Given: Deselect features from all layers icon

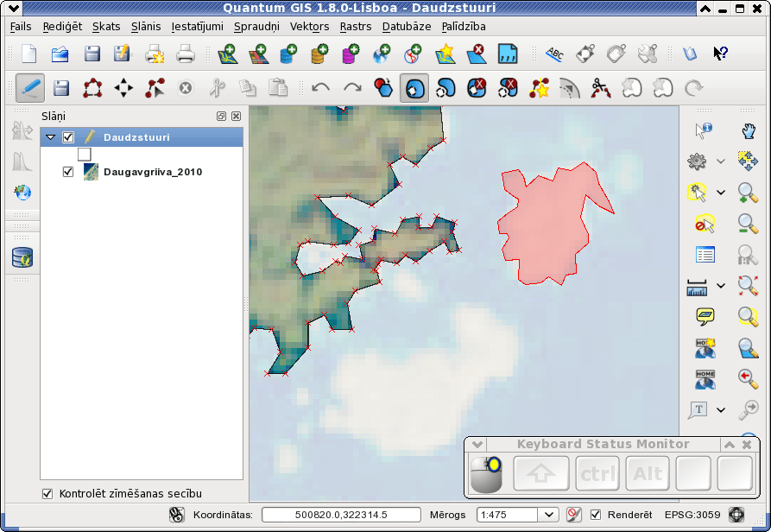Looking at the screenshot, I should pos(705,224).
